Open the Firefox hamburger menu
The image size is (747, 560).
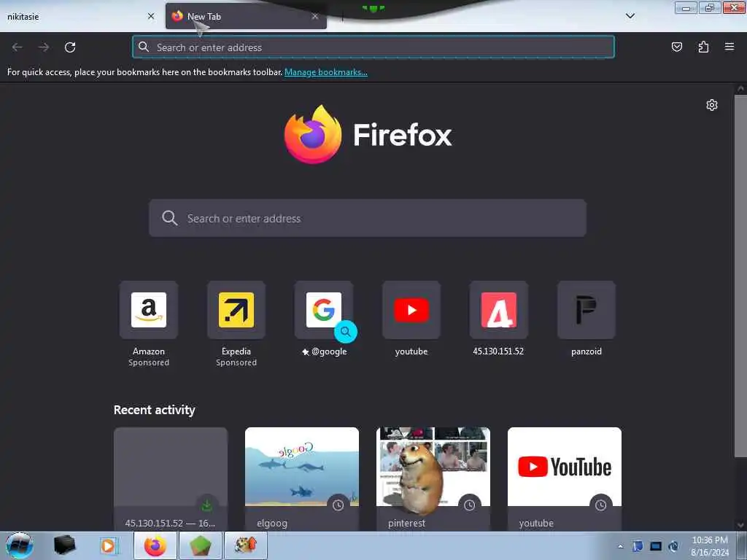[729, 47]
